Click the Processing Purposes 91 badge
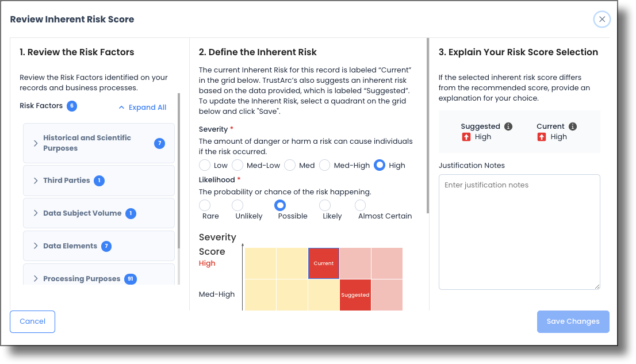 (x=131, y=279)
